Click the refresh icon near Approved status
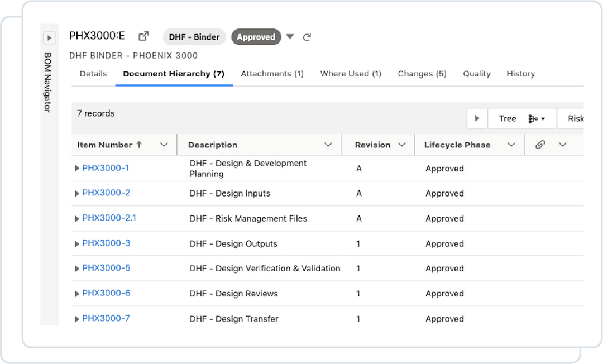603x364 pixels. pos(307,36)
